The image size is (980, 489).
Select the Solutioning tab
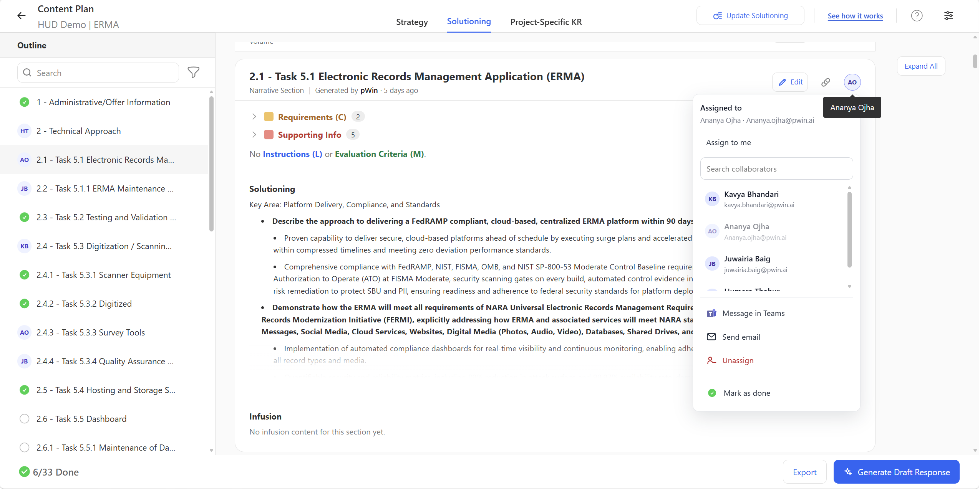coord(469,21)
